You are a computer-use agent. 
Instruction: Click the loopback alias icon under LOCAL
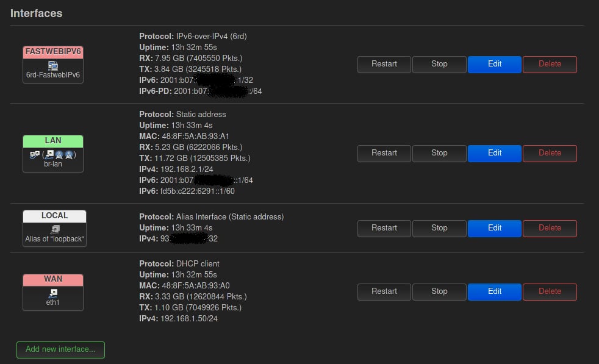55,229
